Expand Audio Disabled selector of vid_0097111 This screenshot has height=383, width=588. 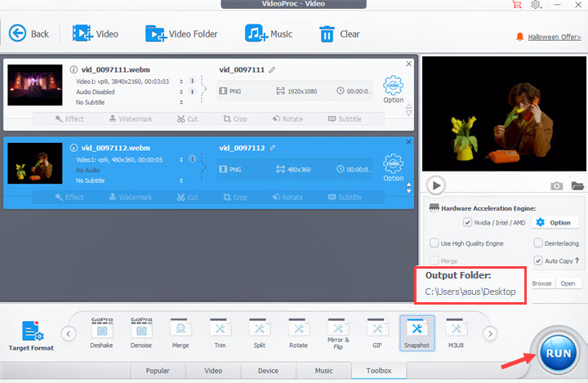click(x=181, y=92)
